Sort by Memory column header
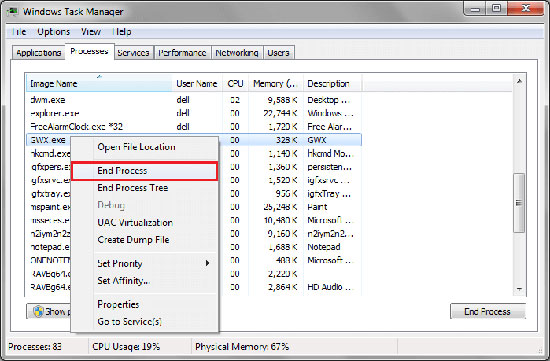This screenshot has width=550, height=361. click(x=276, y=83)
